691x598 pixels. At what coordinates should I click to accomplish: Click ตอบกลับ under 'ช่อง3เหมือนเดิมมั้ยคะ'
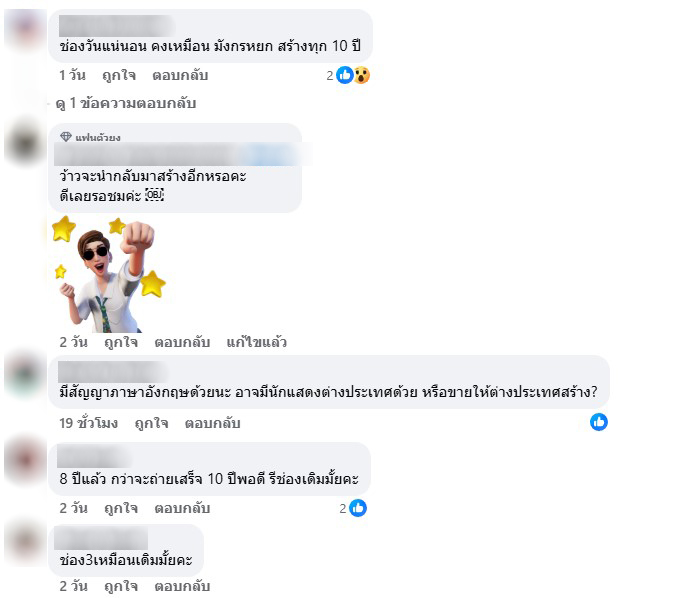tap(182, 587)
